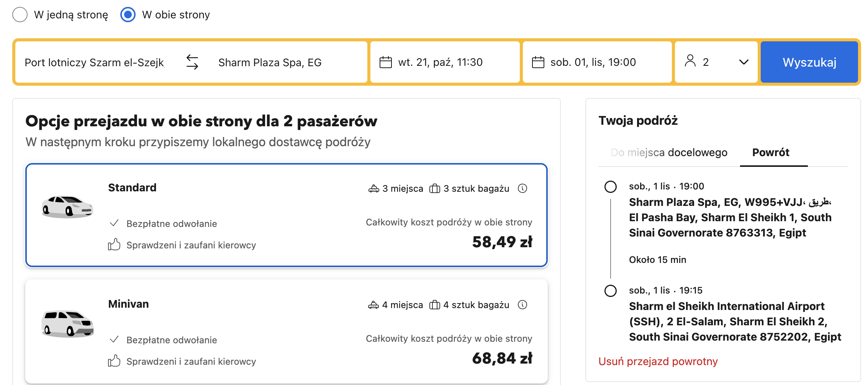Select the 'W obie strony' radio button
Viewport: 868px width, 385px height.
pyautogui.click(x=128, y=15)
